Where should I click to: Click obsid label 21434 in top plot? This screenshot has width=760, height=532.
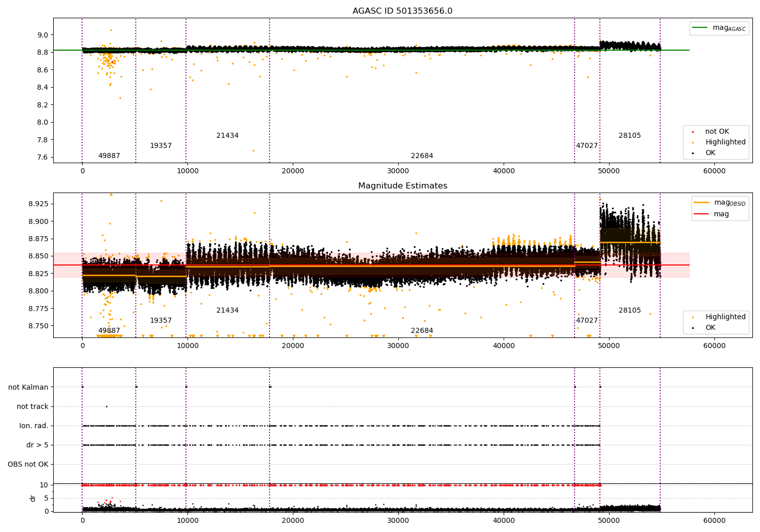(227, 135)
